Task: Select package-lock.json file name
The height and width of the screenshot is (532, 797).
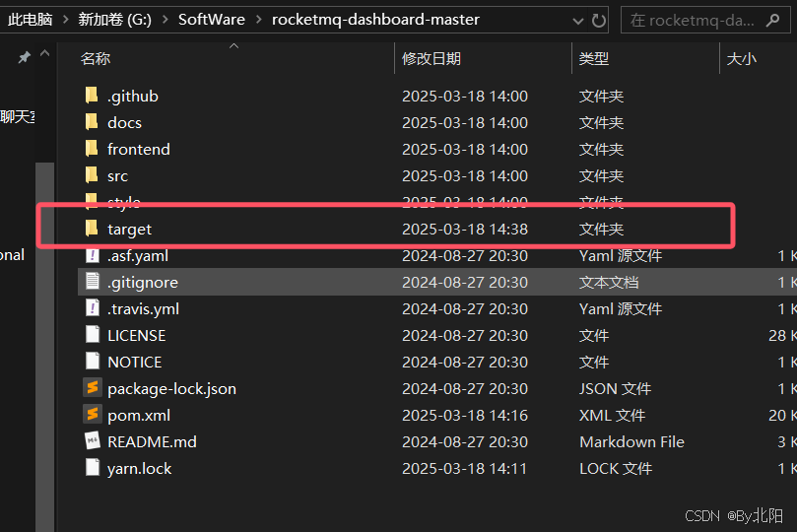Action: point(171,389)
